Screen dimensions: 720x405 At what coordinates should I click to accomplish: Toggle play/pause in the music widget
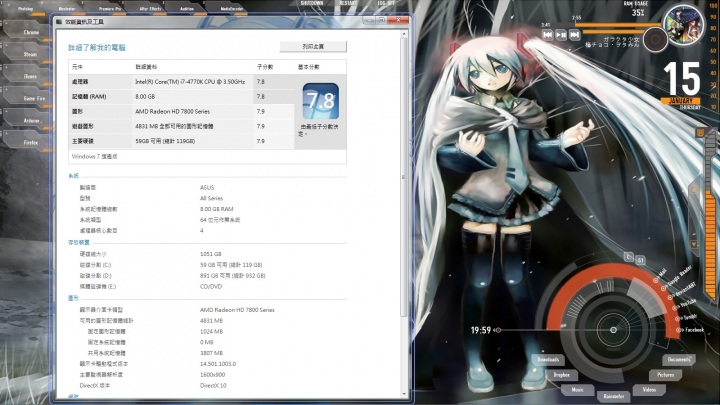point(561,34)
